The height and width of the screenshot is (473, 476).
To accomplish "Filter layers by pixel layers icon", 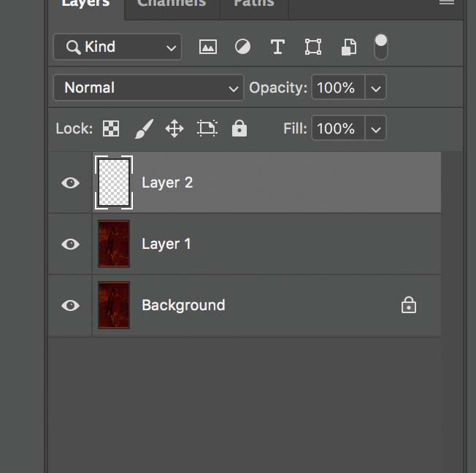I will pos(208,47).
